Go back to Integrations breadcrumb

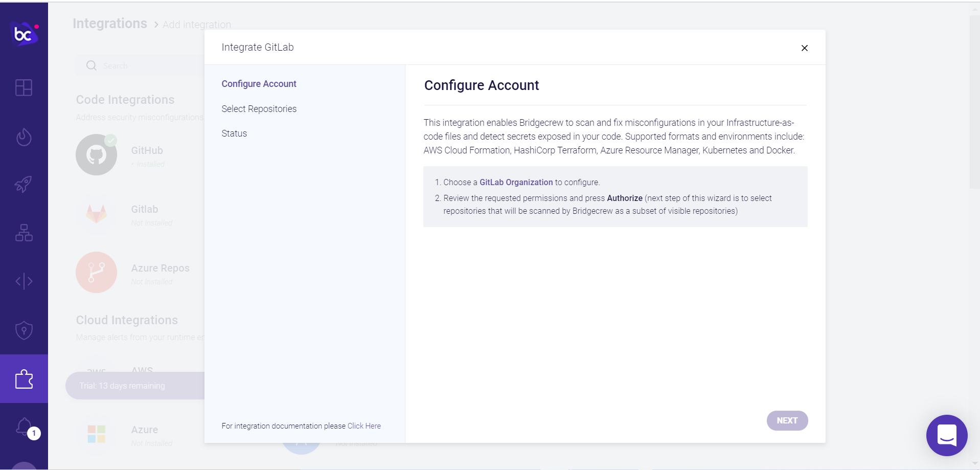click(110, 24)
